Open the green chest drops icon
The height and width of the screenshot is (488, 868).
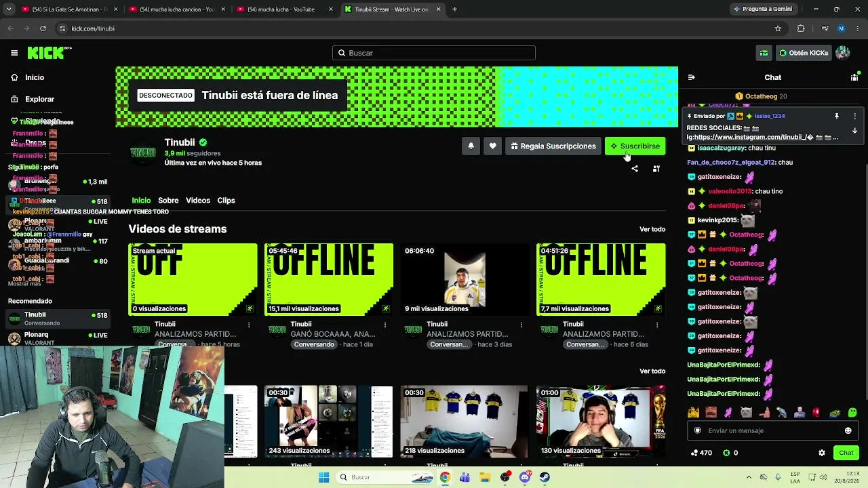(764, 53)
